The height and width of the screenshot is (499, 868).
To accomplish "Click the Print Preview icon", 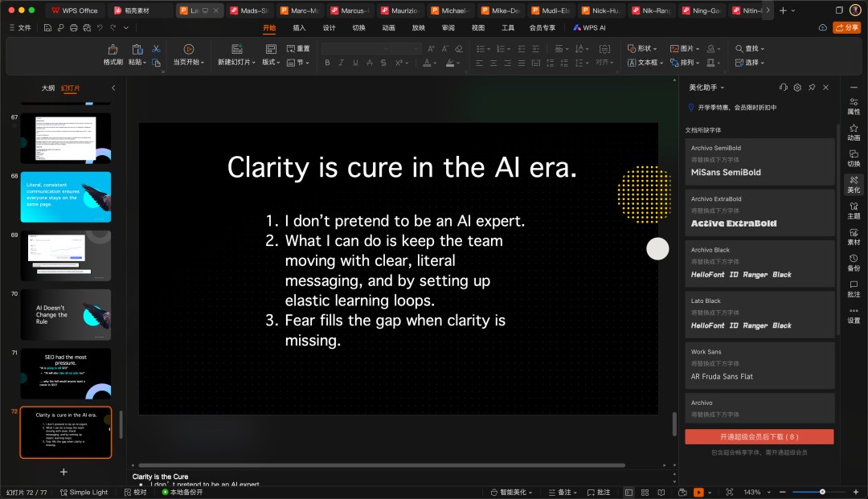I will coord(87,27).
